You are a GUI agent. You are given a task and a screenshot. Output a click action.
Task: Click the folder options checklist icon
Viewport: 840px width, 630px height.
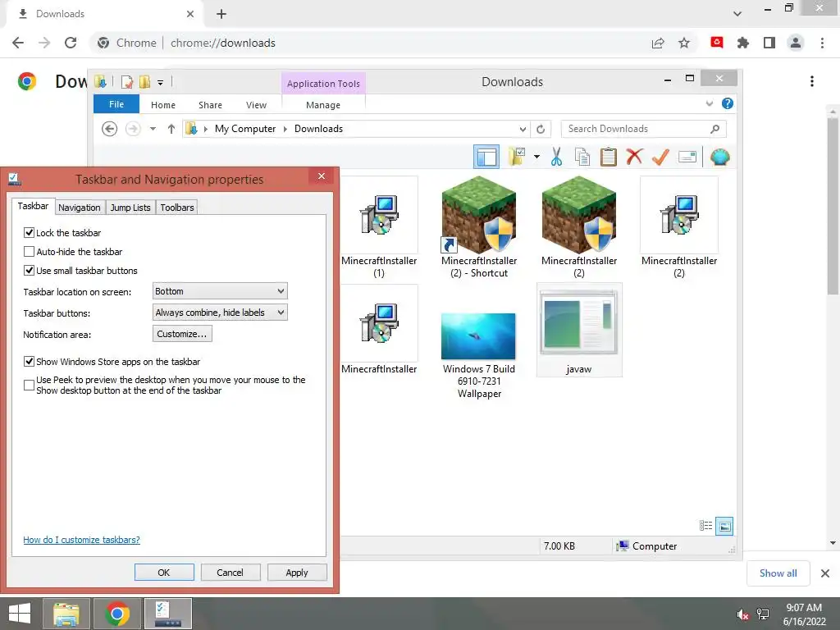click(517, 157)
